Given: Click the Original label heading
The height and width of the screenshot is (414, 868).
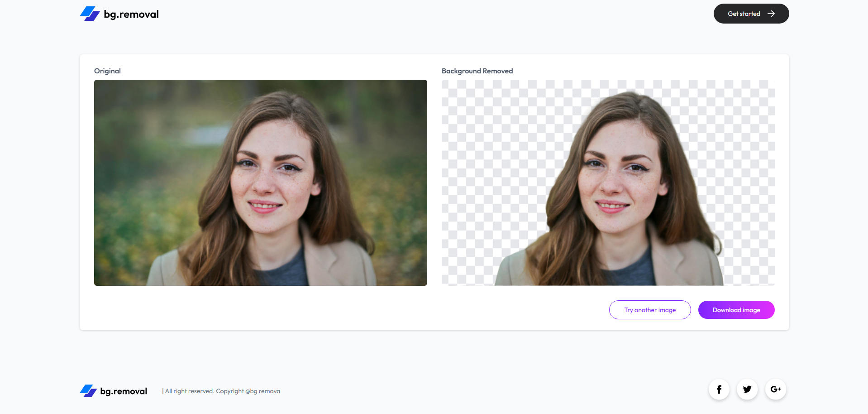Looking at the screenshot, I should 107,71.
